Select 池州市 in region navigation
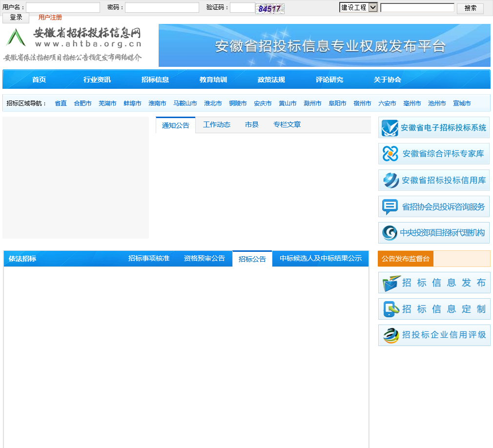This screenshot has width=493, height=448. pos(437,103)
